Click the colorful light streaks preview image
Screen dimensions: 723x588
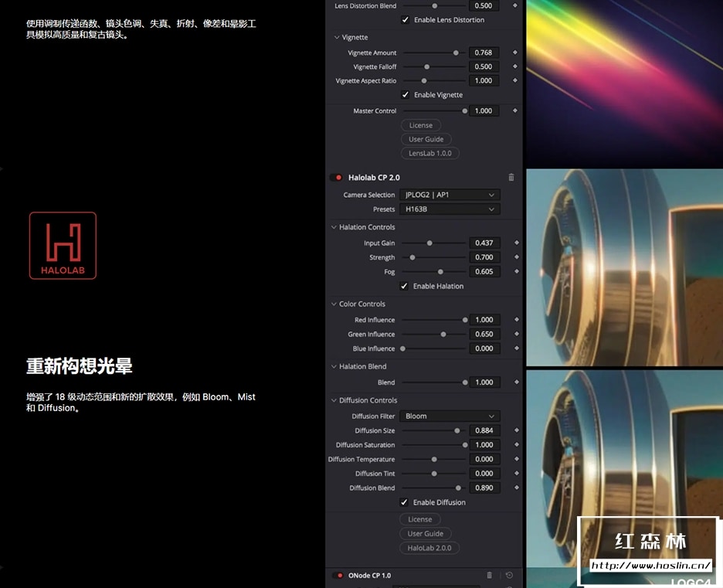[x=624, y=83]
